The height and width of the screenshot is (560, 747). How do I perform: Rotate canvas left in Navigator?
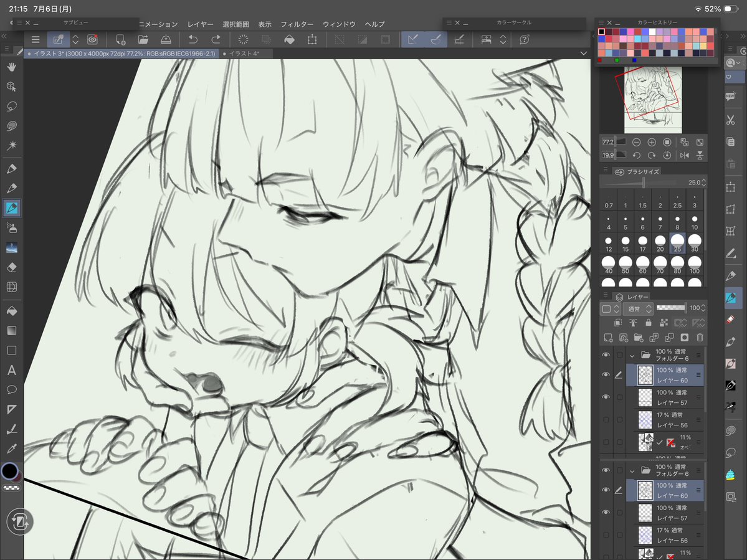(x=636, y=155)
